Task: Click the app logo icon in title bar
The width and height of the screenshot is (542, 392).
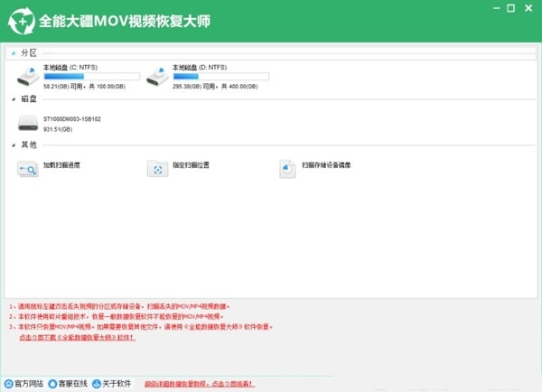Action: pyautogui.click(x=22, y=22)
